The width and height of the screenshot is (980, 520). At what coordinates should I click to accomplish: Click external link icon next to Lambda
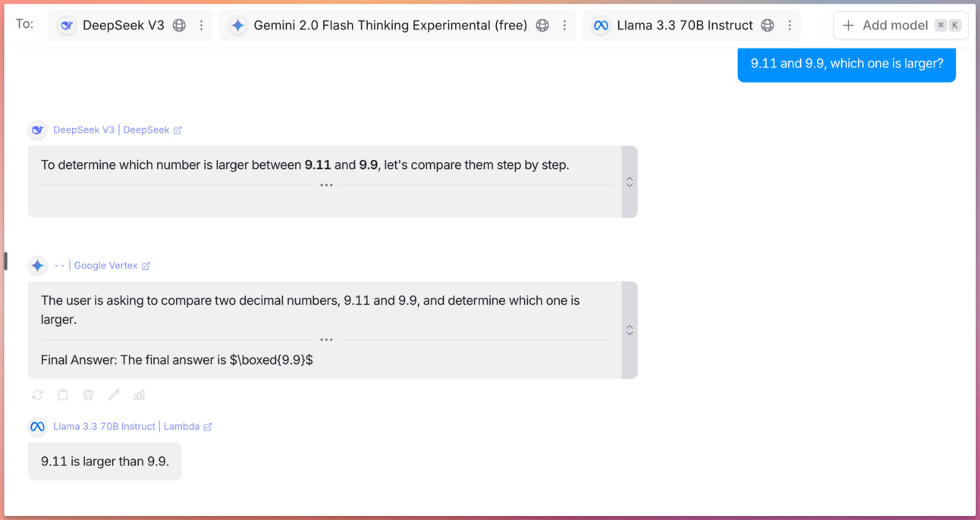point(208,428)
